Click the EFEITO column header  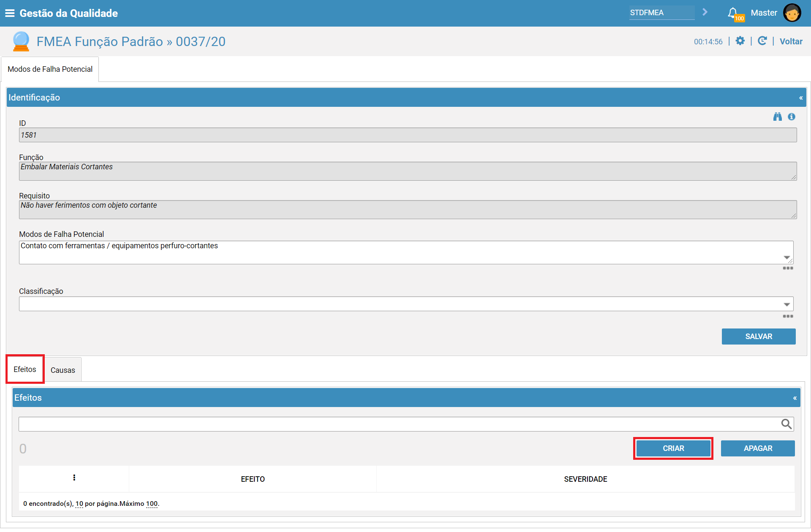[x=253, y=479]
